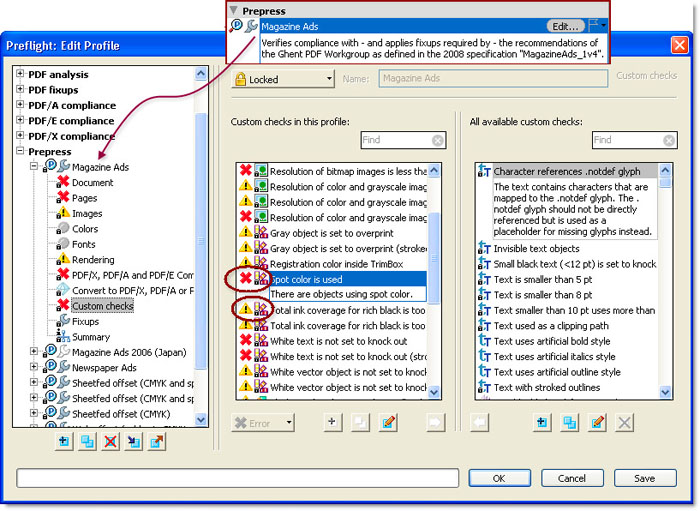This screenshot has height=511, width=700.
Task: Create new custom check in available list
Action: click(542, 423)
